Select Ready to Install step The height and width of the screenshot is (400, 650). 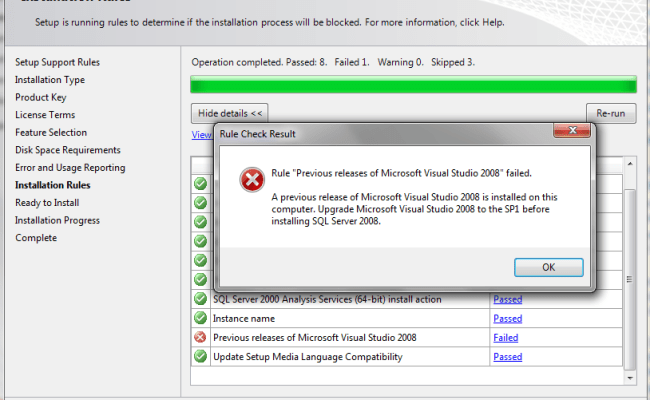47,203
